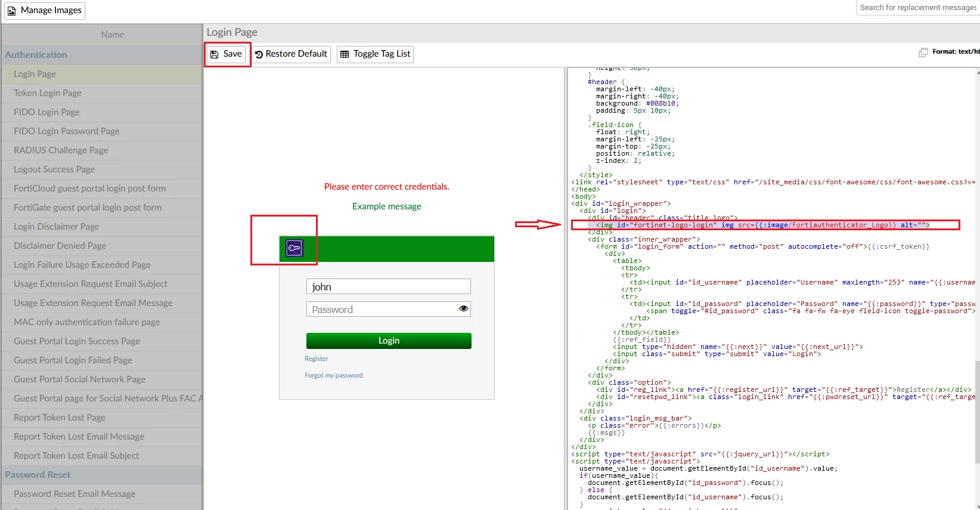Toggle password visibility eye icon

[x=463, y=309]
